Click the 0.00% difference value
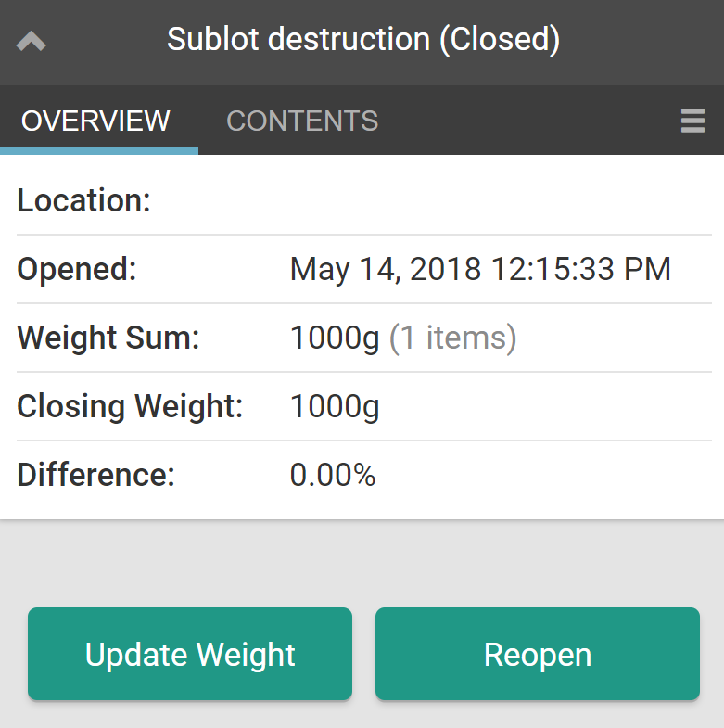The image size is (724, 728). tap(333, 475)
